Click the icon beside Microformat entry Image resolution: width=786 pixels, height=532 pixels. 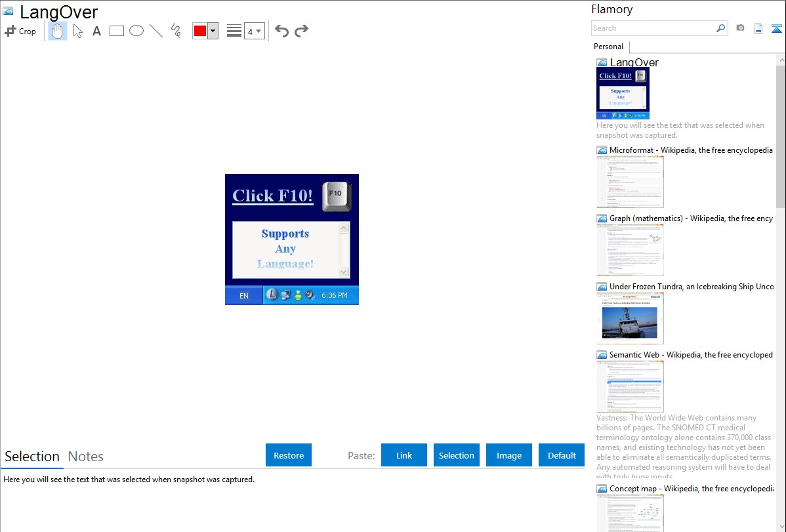click(602, 150)
